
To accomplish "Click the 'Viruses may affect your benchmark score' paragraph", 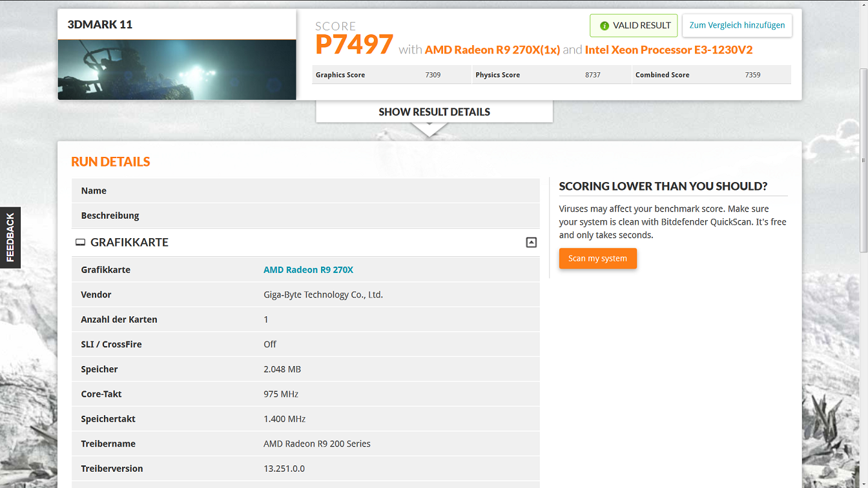I will (672, 222).
